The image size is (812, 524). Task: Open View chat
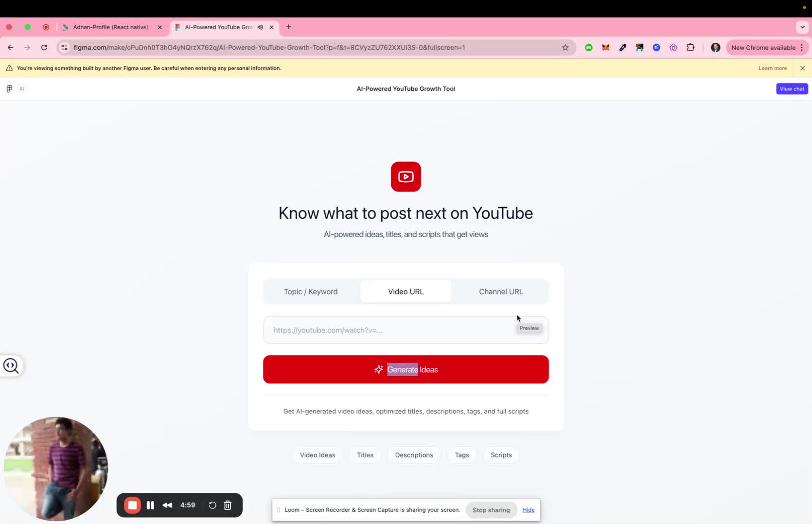pos(792,89)
